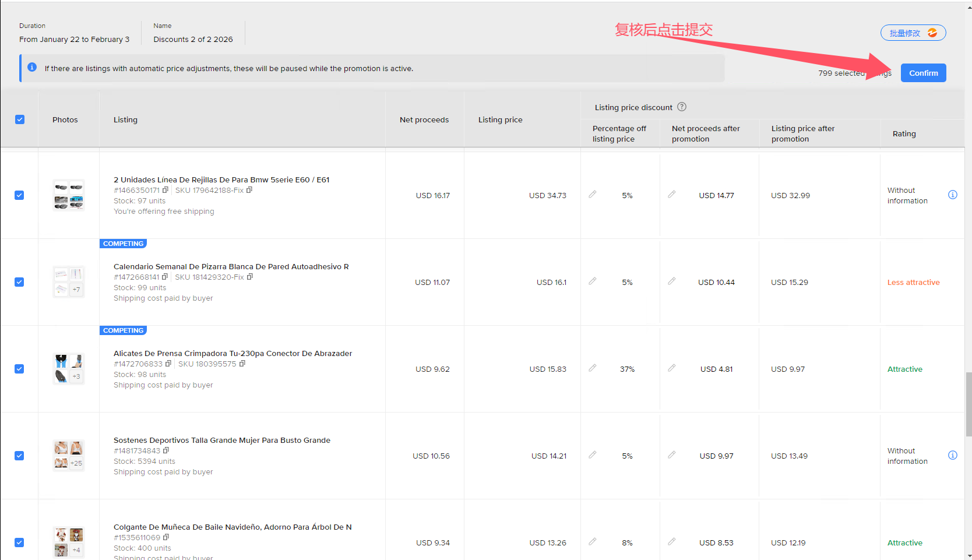Open the Calendario Semanal product thumbnail
Screen dimensions: 972x560
click(69, 282)
